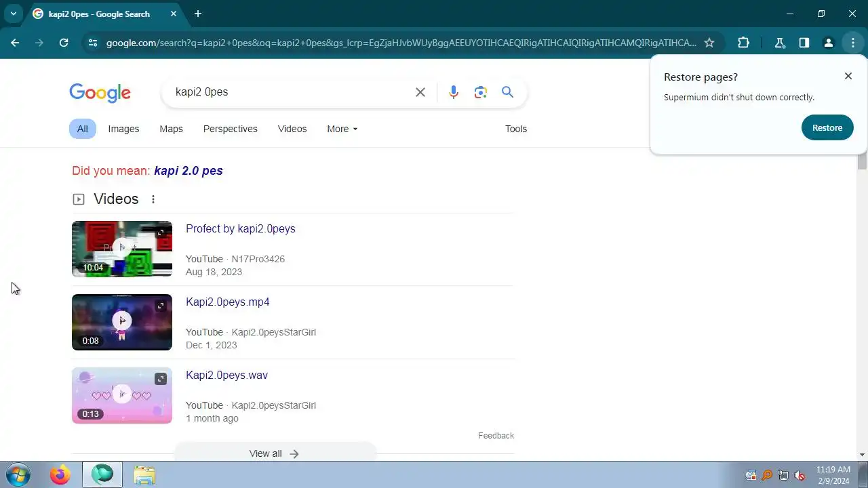This screenshot has height=488, width=868.
Task: Open new tab with plus button
Action: pos(198,14)
